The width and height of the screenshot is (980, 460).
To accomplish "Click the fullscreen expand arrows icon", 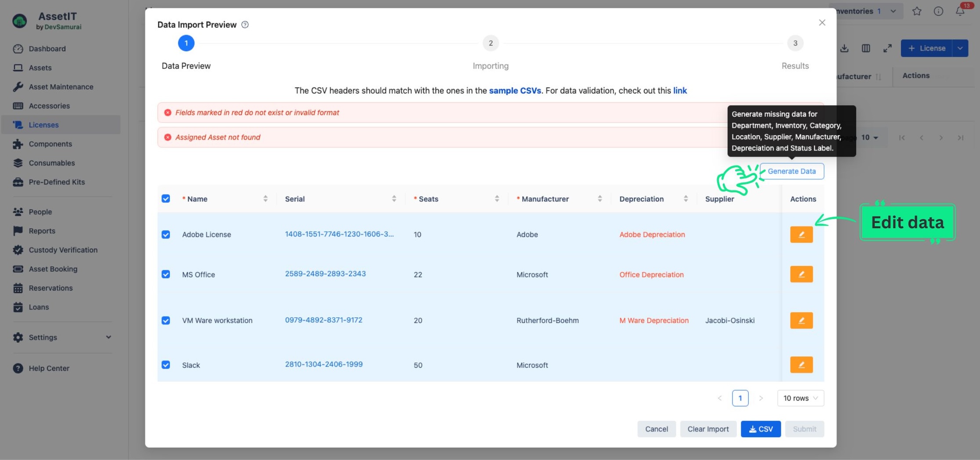I will click(887, 48).
